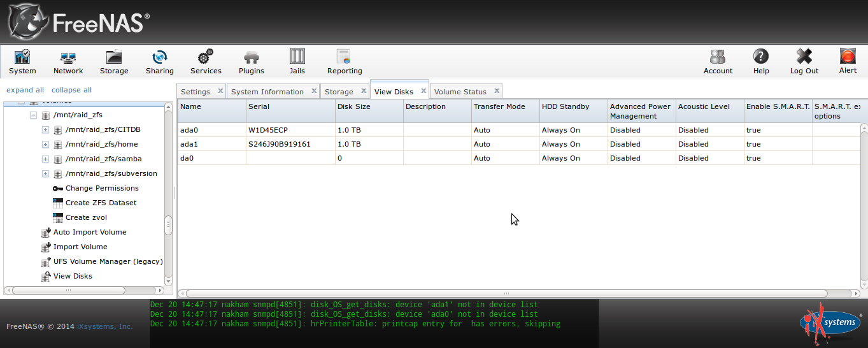
Task: Expand the /mnt/raid_zfs/samba node
Action: pos(45,159)
